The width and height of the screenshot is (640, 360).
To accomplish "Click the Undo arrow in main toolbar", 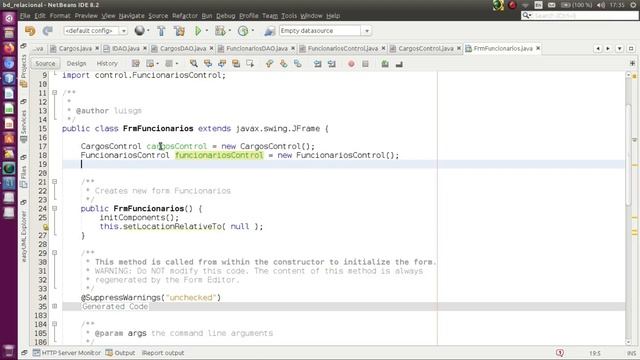I will [x=30, y=31].
